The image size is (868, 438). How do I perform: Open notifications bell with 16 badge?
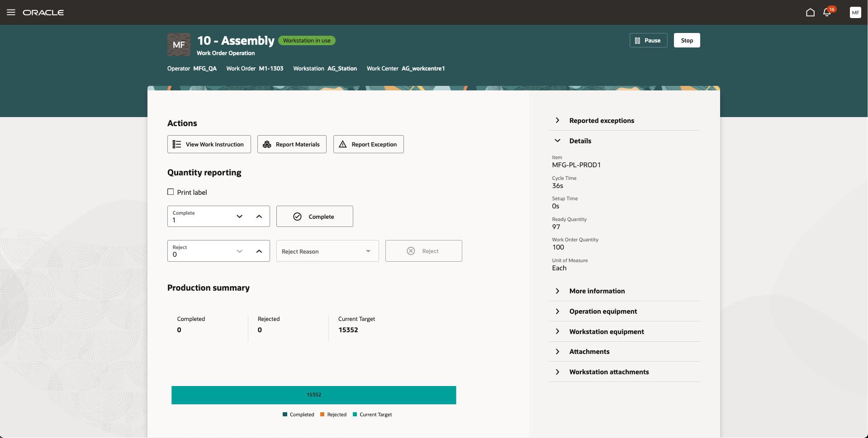coord(827,12)
